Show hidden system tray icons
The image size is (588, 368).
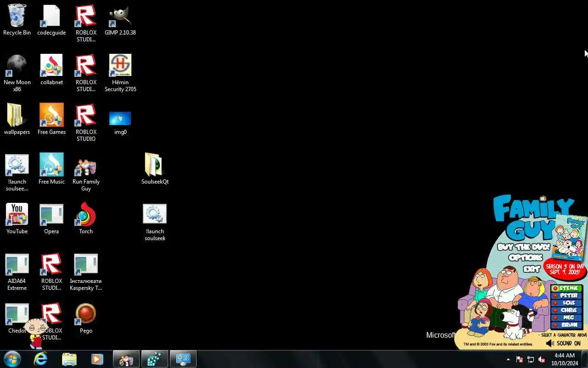click(508, 359)
